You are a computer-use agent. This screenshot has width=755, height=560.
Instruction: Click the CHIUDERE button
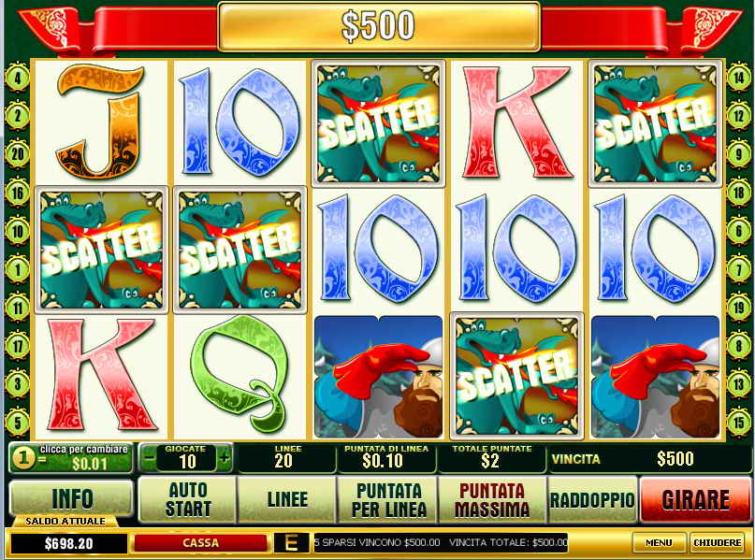coord(717,542)
